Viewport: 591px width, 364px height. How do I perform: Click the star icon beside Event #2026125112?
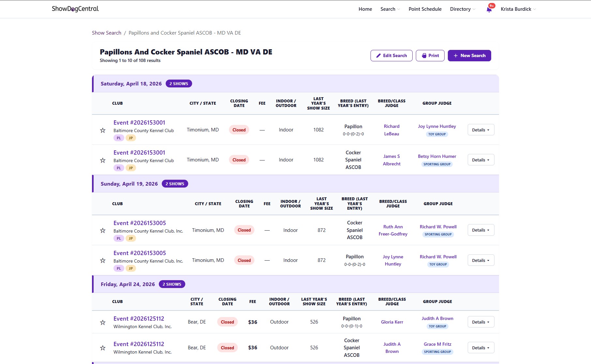point(102,322)
